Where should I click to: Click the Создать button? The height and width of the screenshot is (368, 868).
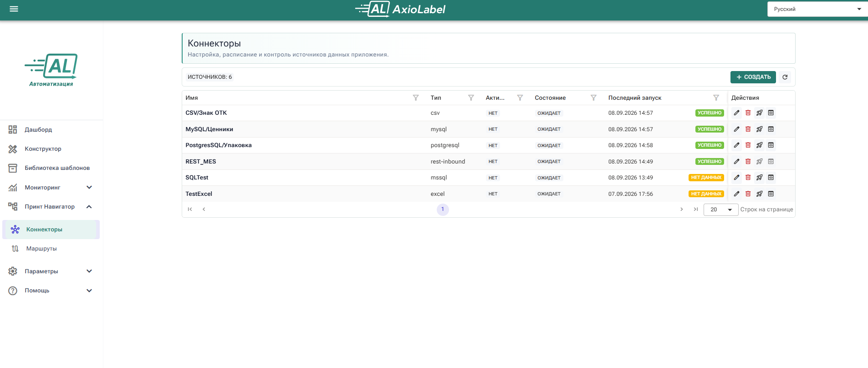pos(753,77)
